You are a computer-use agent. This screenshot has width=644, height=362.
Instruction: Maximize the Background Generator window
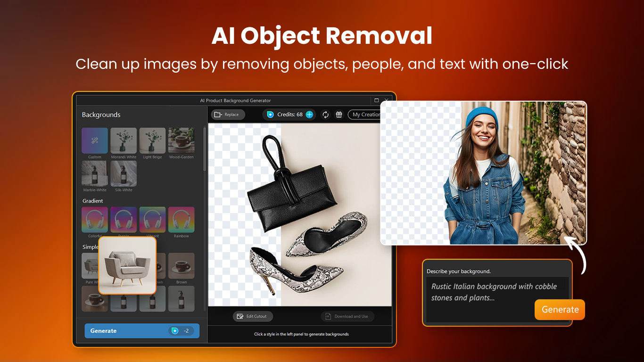[376, 100]
